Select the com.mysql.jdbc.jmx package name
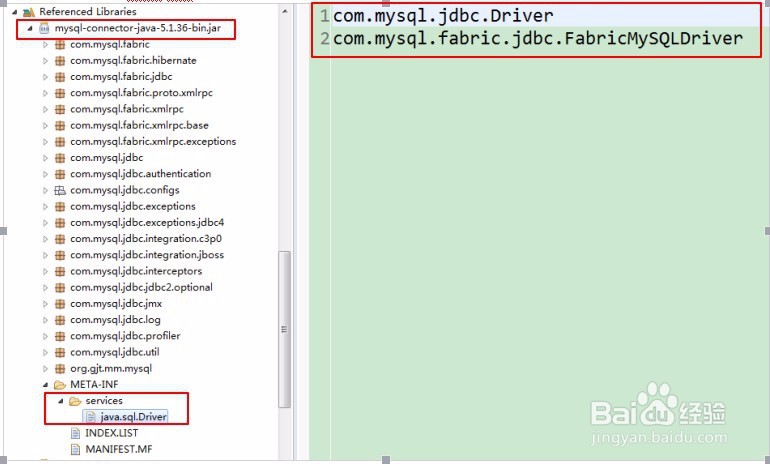The height and width of the screenshot is (464, 770). (x=116, y=304)
